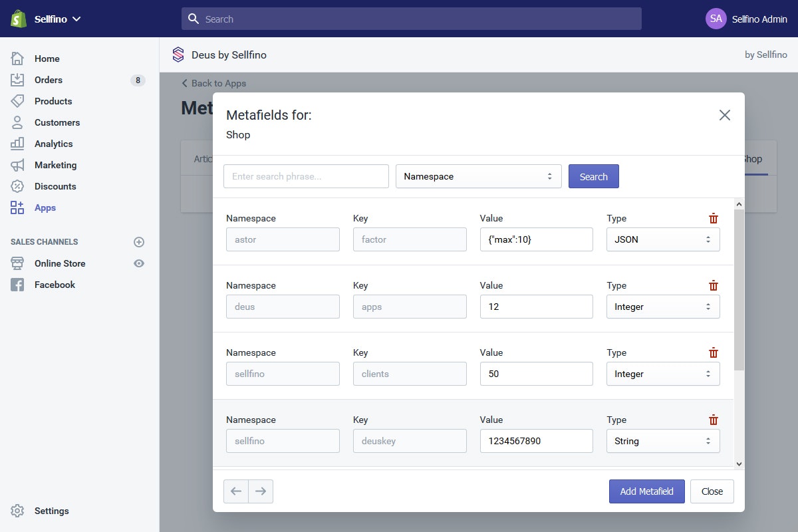Open the Online Store channel
798x532 pixels.
(x=60, y=263)
